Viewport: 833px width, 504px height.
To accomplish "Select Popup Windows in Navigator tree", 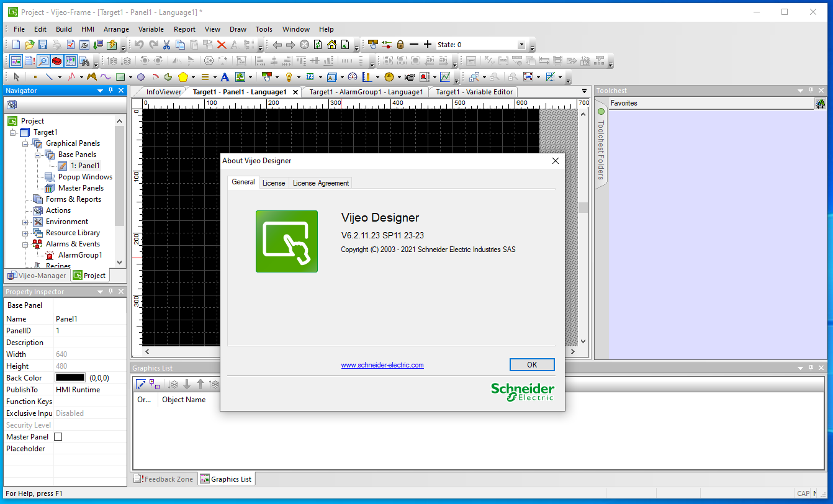I will tap(85, 177).
